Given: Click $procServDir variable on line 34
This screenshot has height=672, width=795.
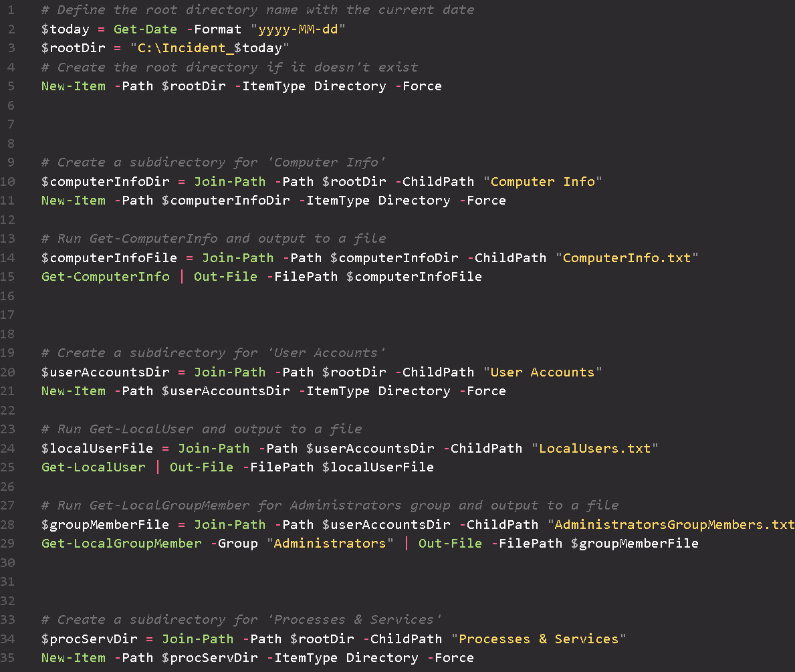Looking at the screenshot, I should [89, 639].
